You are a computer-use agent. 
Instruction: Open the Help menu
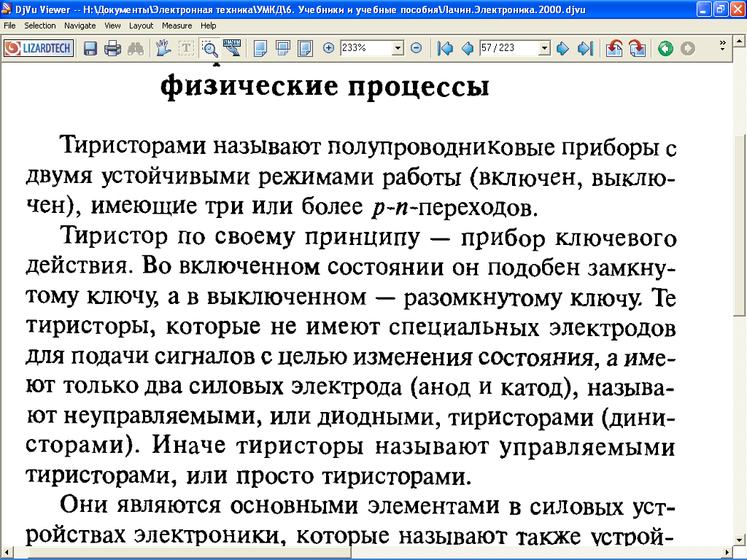point(208,26)
